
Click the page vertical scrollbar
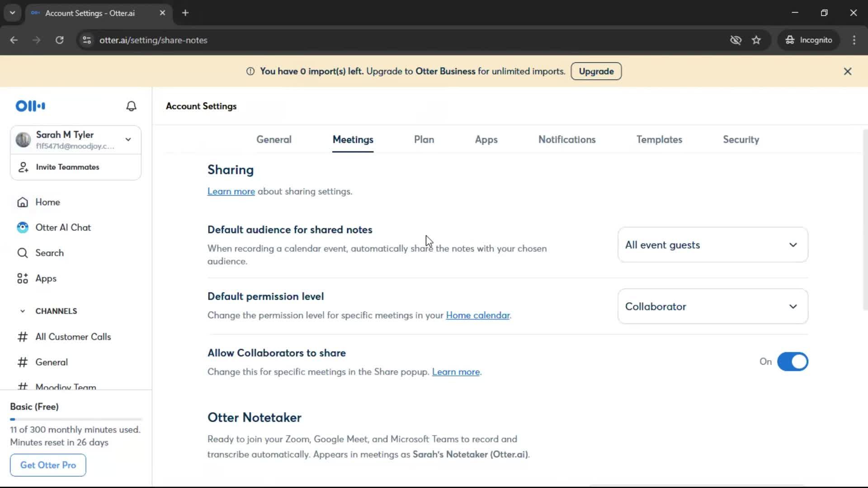(865, 219)
